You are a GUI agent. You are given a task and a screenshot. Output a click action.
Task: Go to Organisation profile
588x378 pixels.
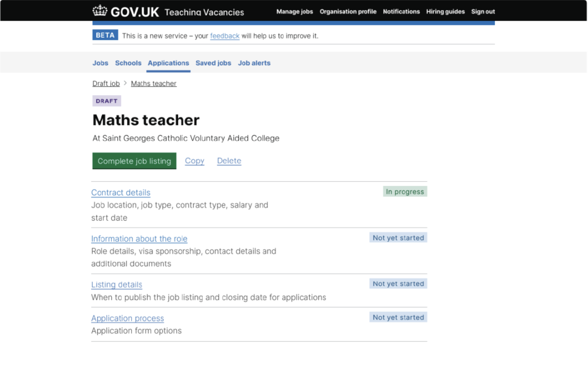coord(348,11)
